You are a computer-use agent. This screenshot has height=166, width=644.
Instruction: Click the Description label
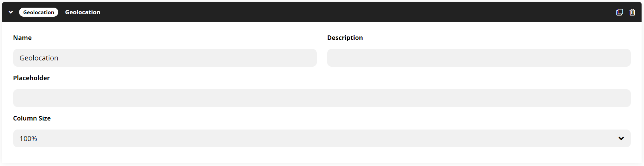(x=345, y=38)
